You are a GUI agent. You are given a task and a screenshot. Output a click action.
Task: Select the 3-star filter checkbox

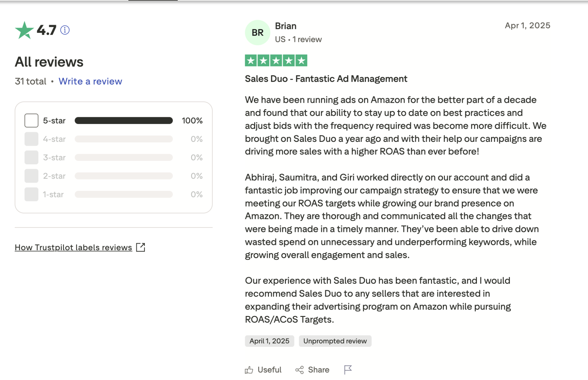click(31, 157)
